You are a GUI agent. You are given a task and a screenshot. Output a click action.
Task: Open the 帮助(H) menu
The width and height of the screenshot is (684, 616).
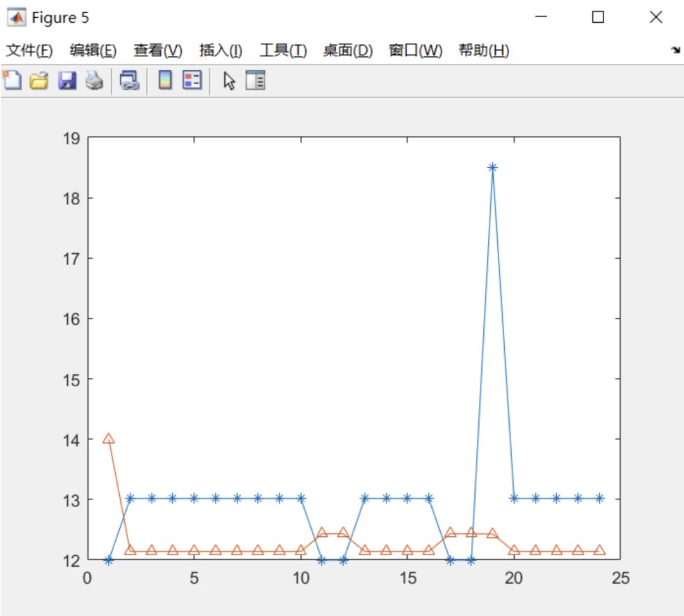point(484,50)
